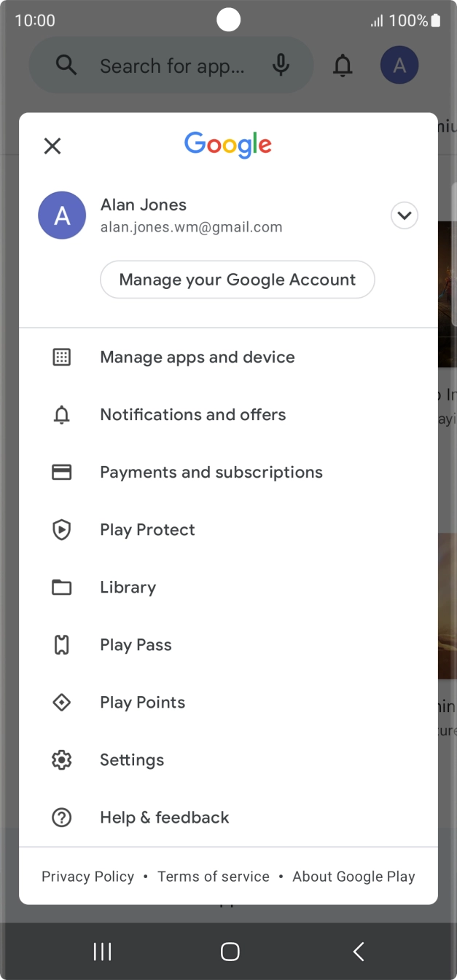The image size is (457, 980).
Task: Click the Manage apps and device grid icon
Action: (x=62, y=357)
